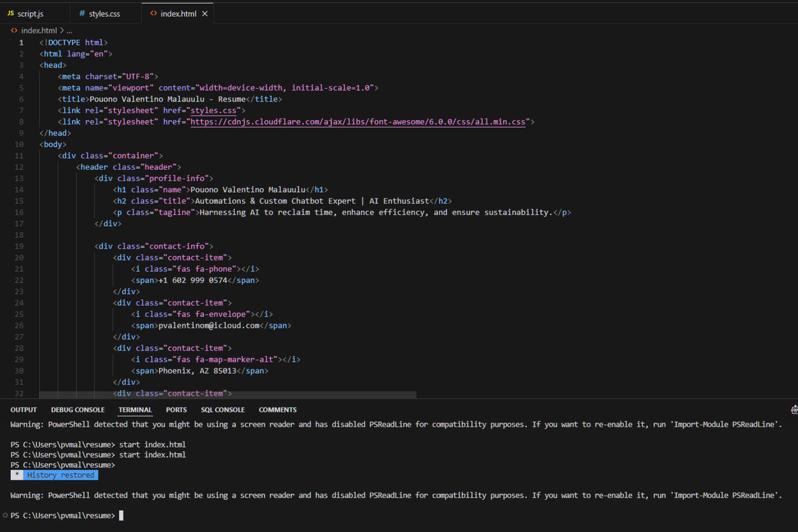Click the h2 Automations & Custom Chatbot Expert text
Viewport: 798px width, 532px height.
(312, 201)
